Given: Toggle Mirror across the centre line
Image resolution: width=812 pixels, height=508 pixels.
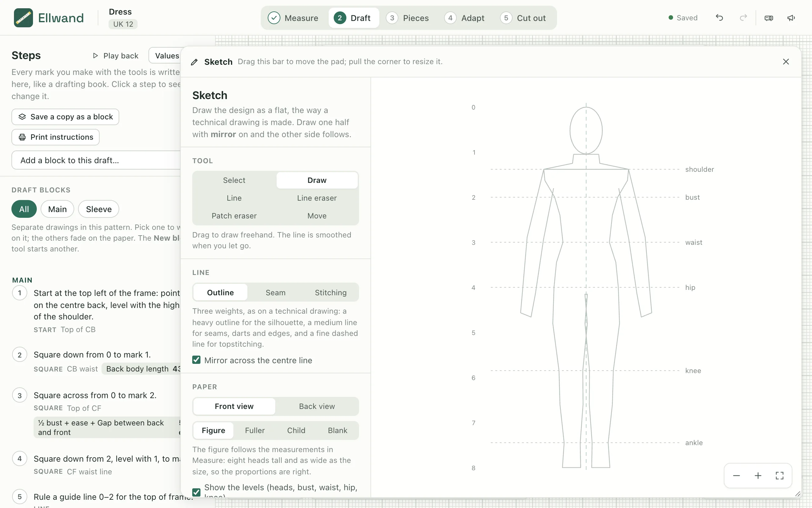Looking at the screenshot, I should coord(196,360).
